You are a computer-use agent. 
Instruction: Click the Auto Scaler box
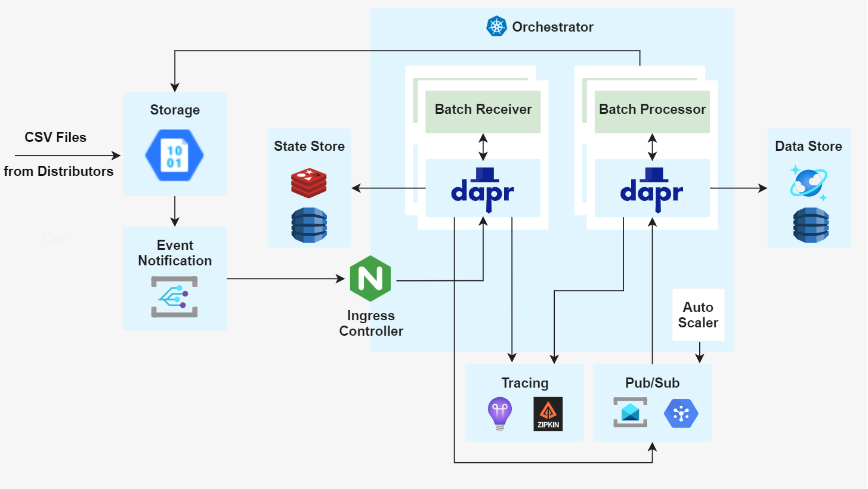698,315
